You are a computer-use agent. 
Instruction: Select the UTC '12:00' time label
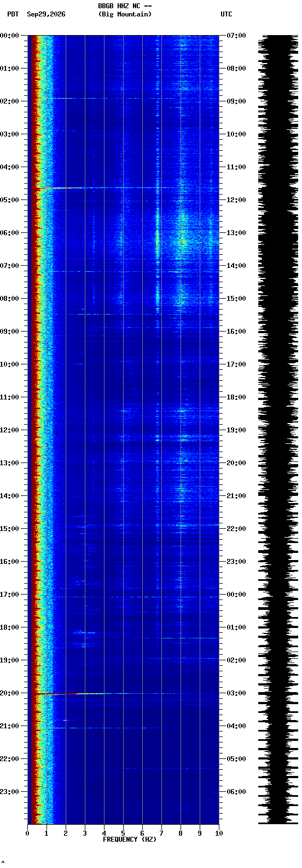click(236, 200)
